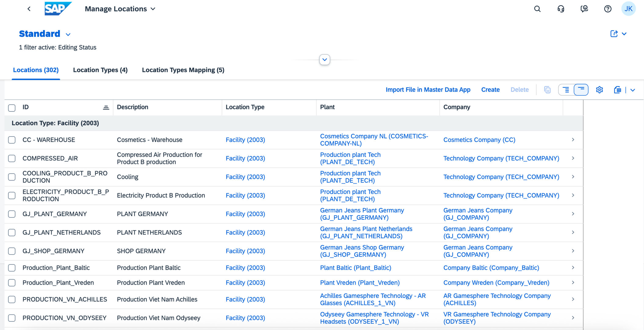Screen dimensions: 644x330
Task: Open details arrow for GJ_PLANT_GERMANY row
Action: 573,214
